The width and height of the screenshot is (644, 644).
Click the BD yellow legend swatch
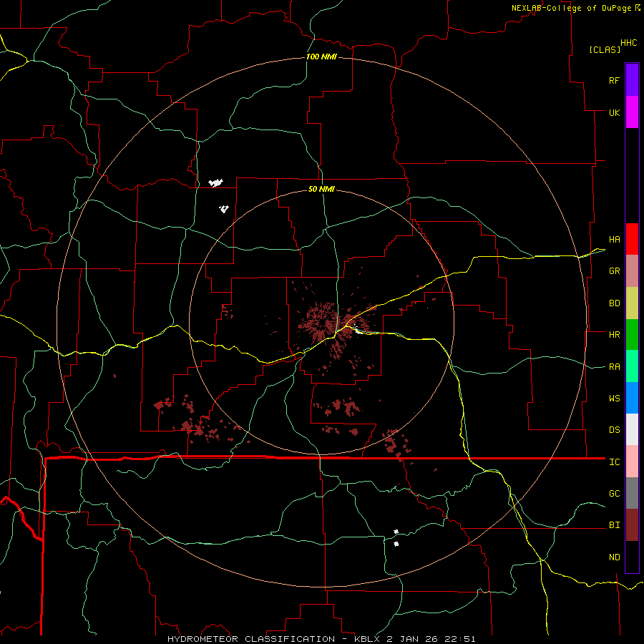tap(632, 303)
